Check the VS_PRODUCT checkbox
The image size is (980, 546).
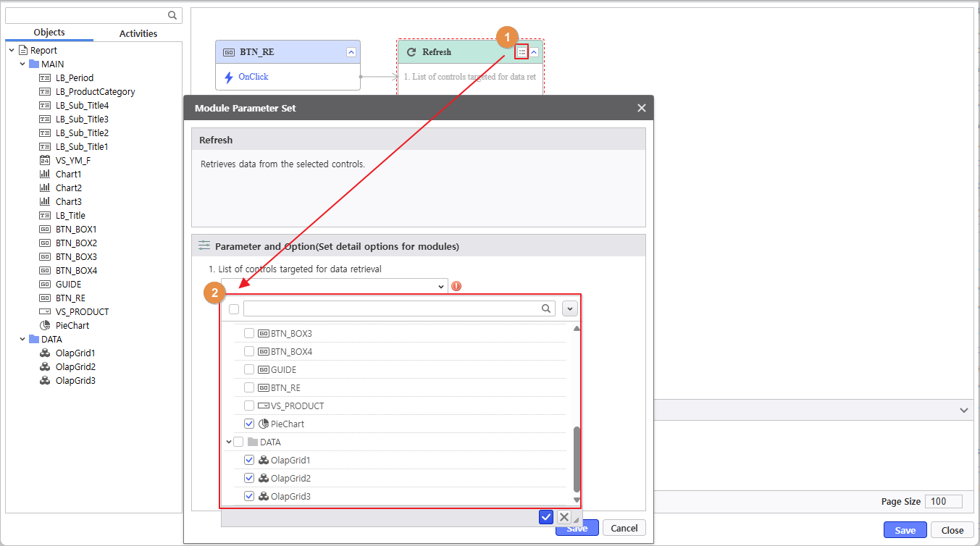point(249,406)
